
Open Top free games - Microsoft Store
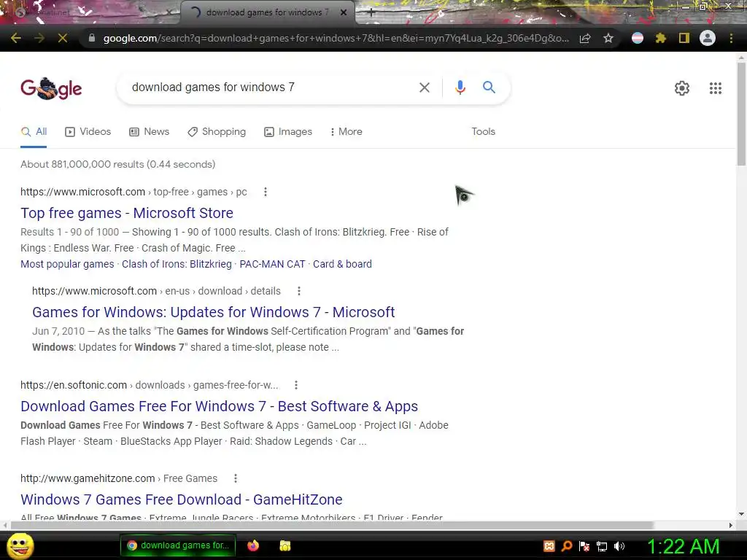click(x=127, y=213)
